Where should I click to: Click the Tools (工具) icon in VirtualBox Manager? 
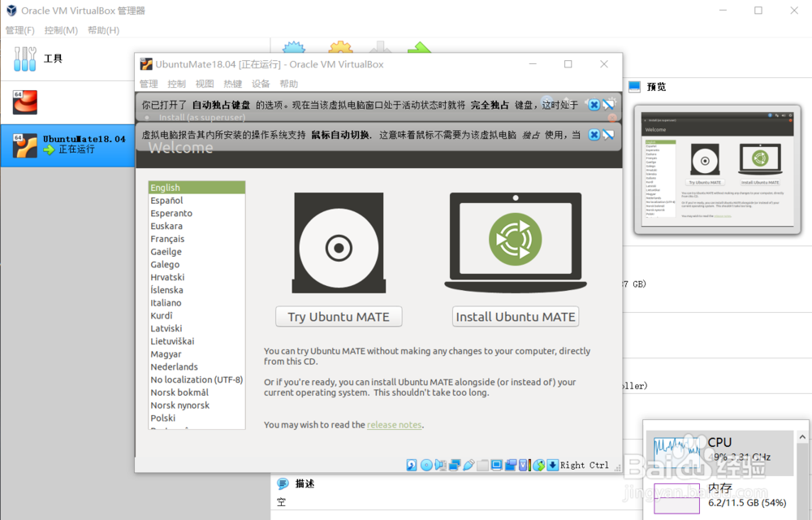pos(25,58)
